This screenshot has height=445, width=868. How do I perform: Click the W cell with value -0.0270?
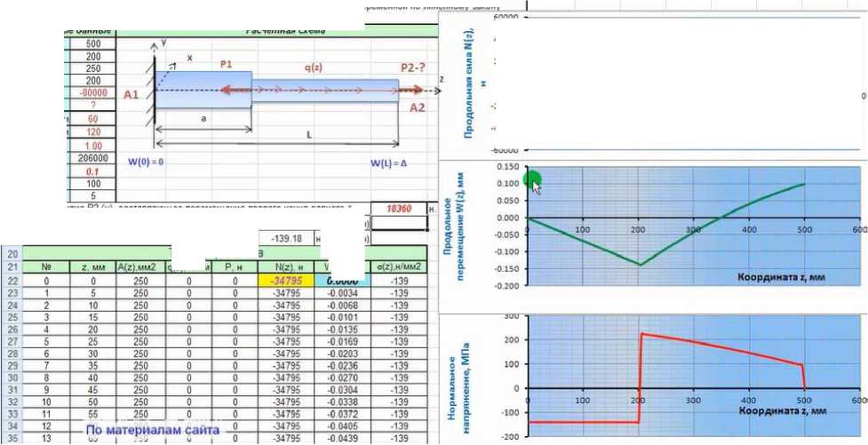(x=341, y=378)
